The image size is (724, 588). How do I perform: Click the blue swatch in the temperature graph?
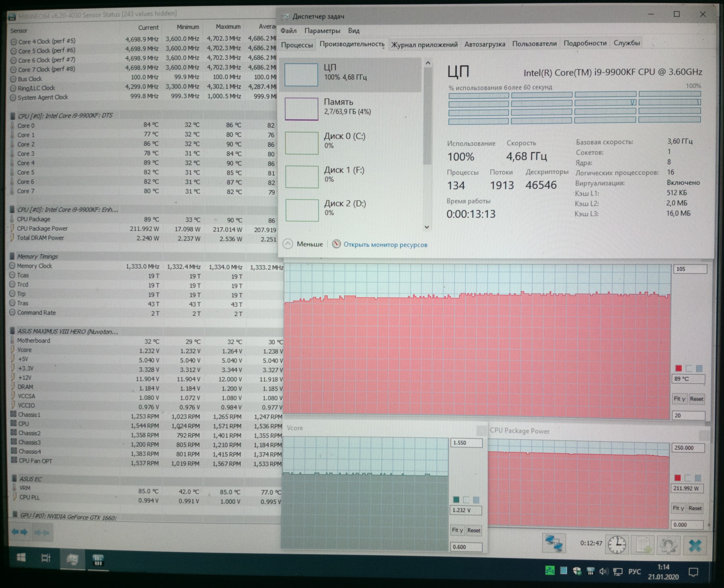[x=699, y=368]
